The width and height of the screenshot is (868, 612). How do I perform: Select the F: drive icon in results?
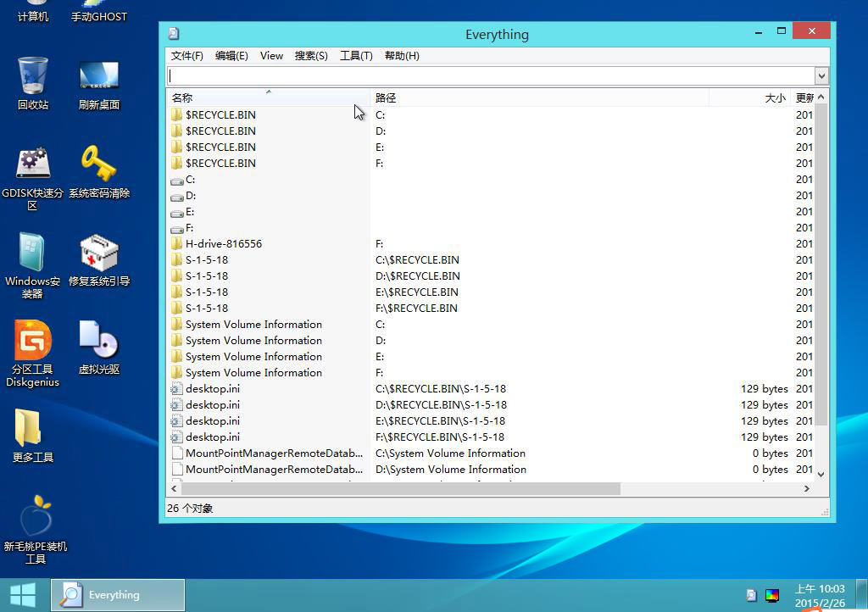pos(177,229)
